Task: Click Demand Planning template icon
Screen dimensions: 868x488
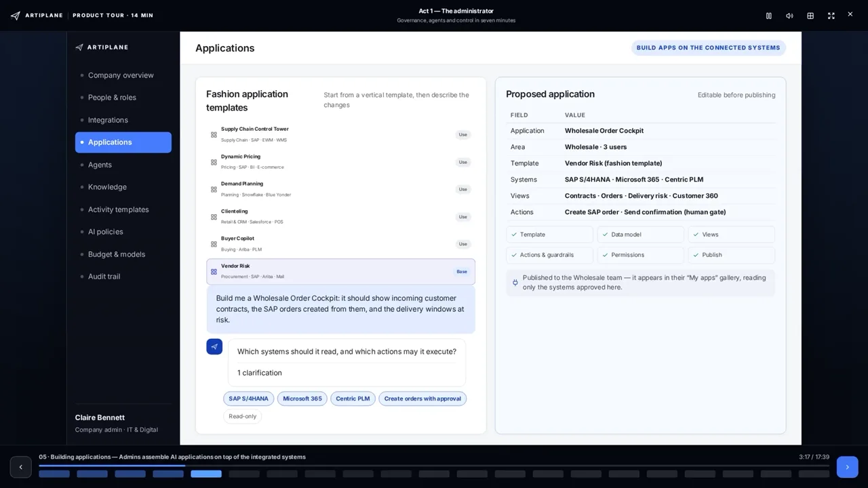Action: pos(214,189)
